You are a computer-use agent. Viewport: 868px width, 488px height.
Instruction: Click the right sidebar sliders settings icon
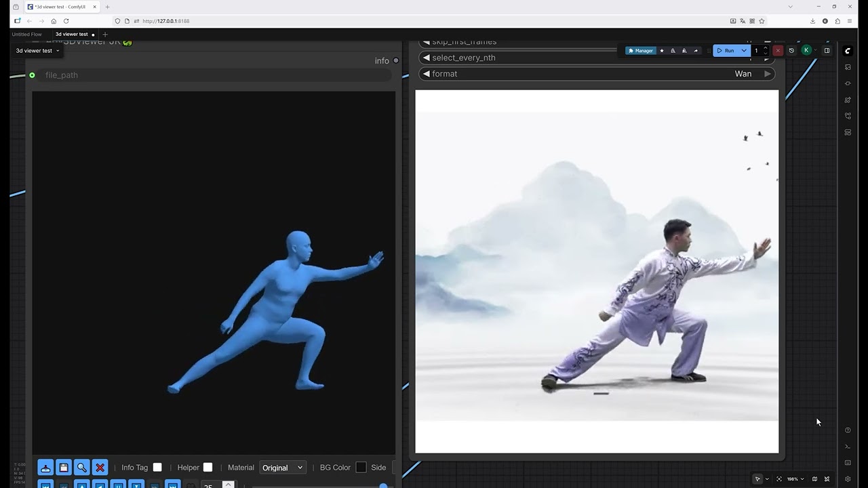point(848,100)
